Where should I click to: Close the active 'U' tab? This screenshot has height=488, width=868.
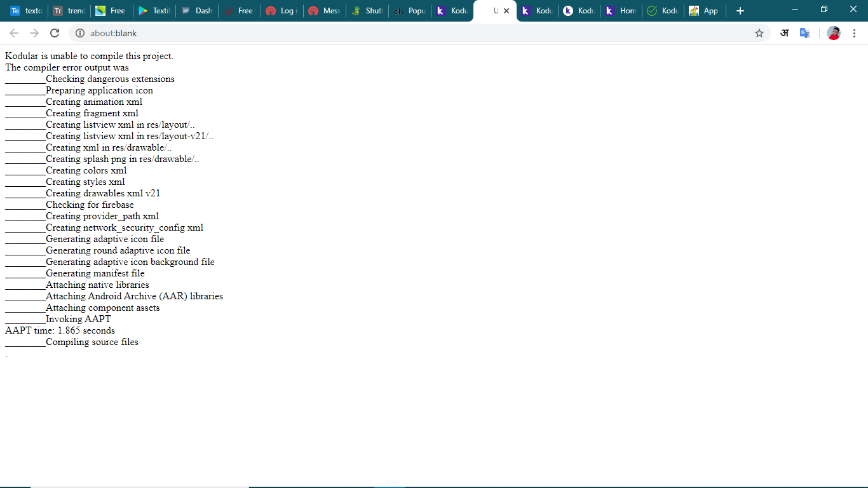point(506,11)
